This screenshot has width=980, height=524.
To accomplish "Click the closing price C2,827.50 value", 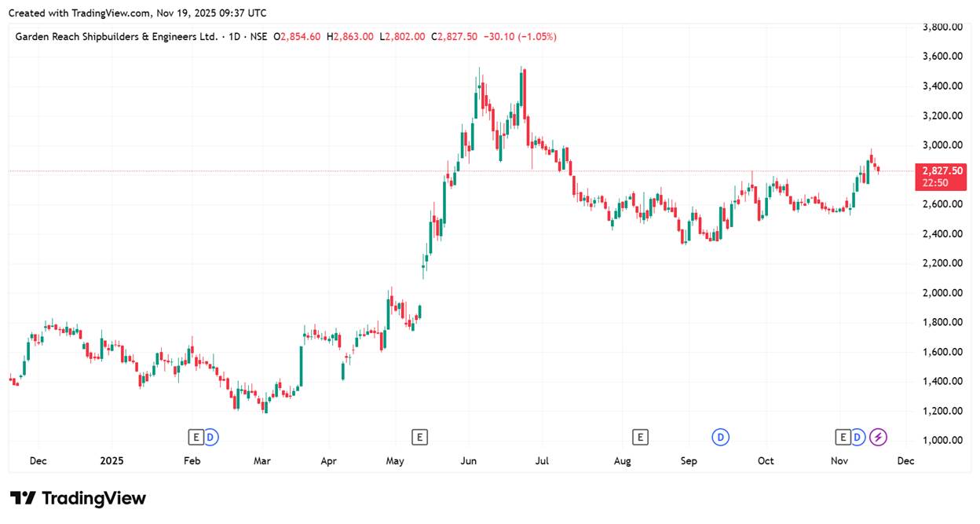I will [x=454, y=36].
